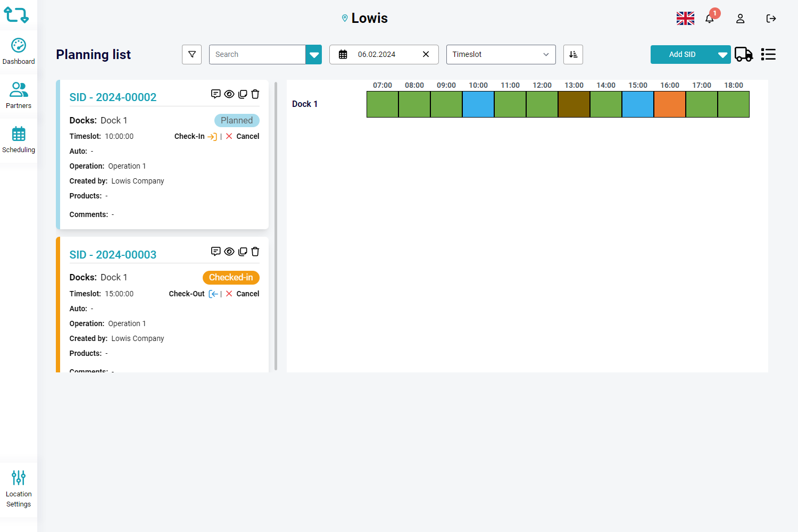The width and height of the screenshot is (798, 532).
Task: Select the 11:00 green slot on Dock 1
Action: (x=510, y=104)
